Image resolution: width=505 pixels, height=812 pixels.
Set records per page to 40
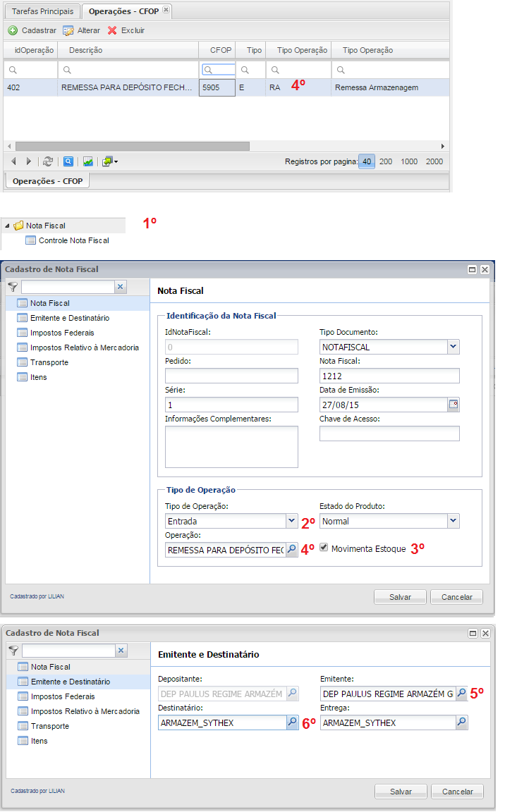[367, 161]
